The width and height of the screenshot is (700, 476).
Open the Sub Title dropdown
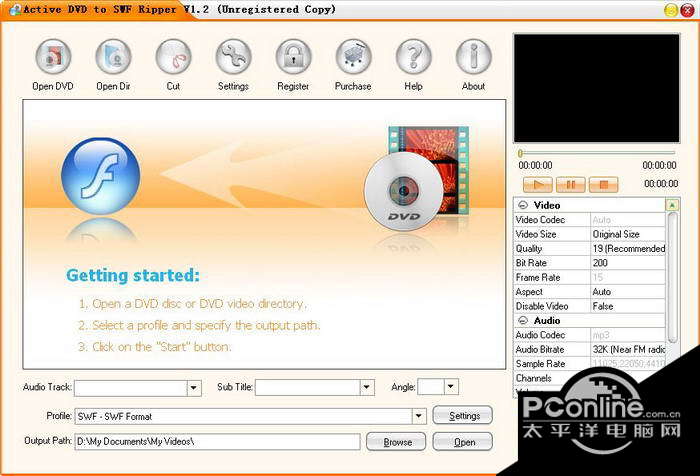[x=367, y=388]
